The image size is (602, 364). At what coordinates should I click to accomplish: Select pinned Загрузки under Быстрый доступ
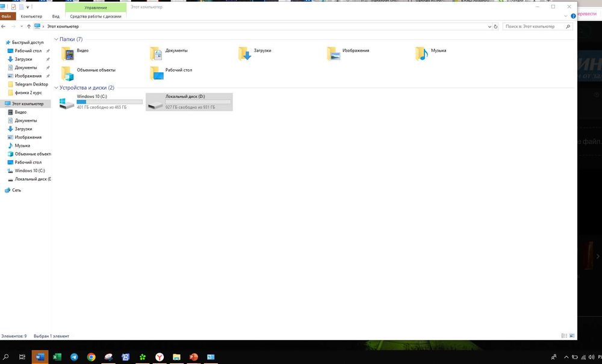coord(23,59)
